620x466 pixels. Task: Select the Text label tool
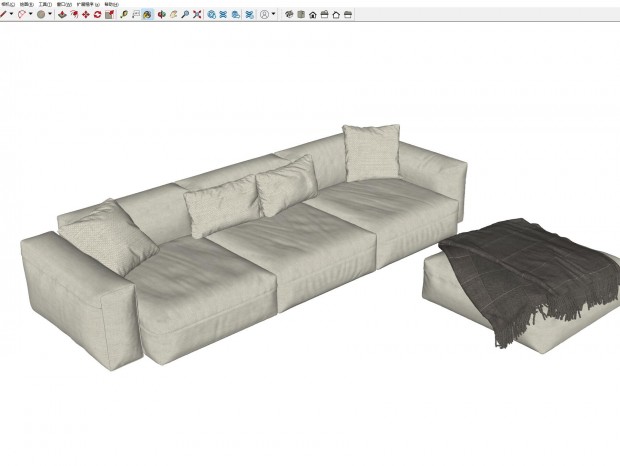pos(136,15)
